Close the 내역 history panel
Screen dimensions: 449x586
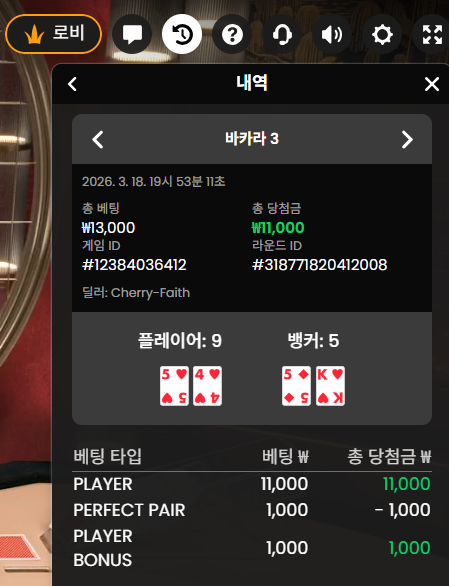click(x=432, y=84)
